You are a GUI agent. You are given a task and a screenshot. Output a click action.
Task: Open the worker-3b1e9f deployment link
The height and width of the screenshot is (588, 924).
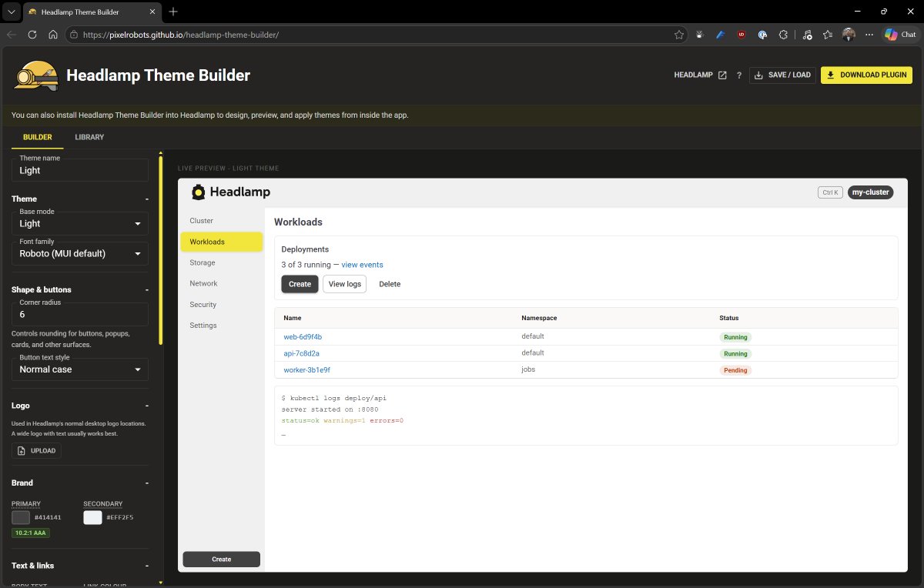pyautogui.click(x=306, y=369)
